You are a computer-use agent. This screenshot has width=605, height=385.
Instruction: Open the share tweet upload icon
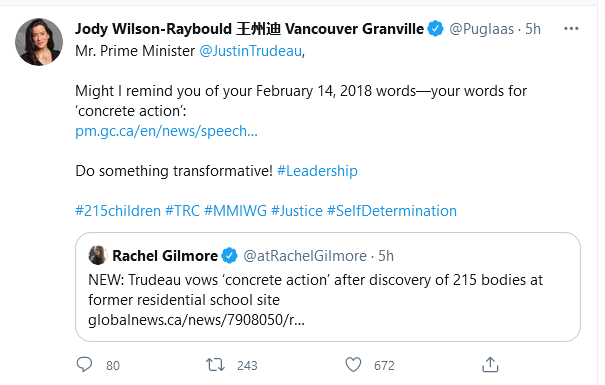[x=490, y=365]
